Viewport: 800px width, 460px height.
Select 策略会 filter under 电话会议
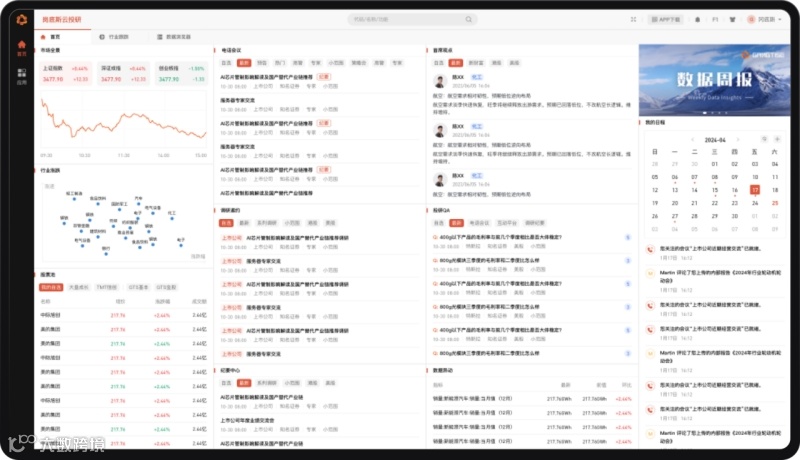[359, 63]
